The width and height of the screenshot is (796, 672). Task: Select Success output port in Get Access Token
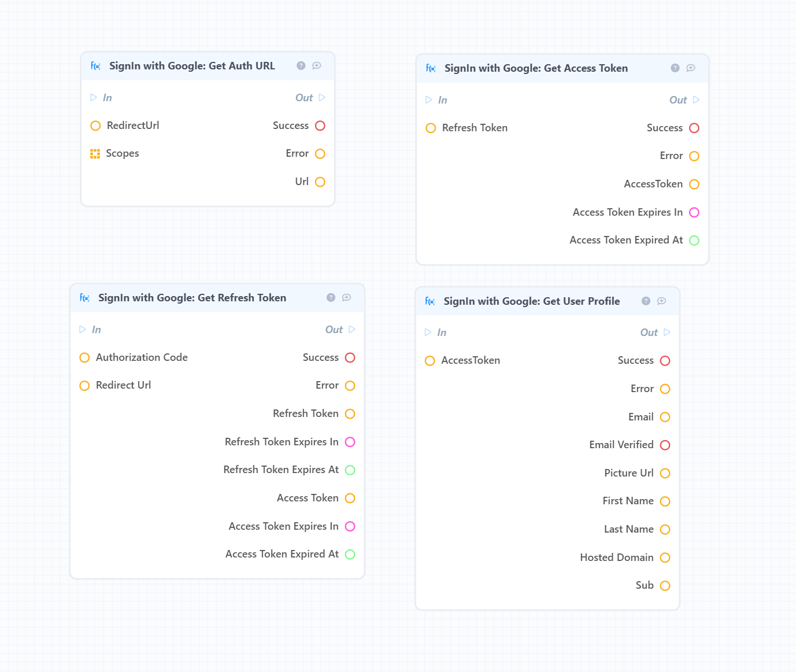click(694, 128)
